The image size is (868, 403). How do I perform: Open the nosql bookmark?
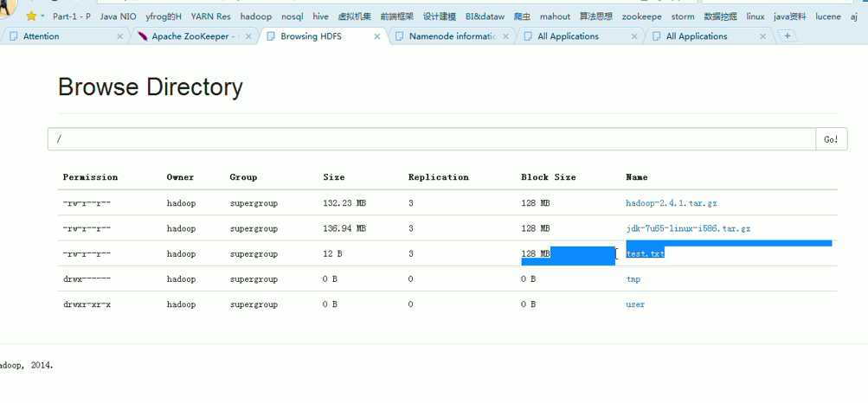tap(292, 16)
